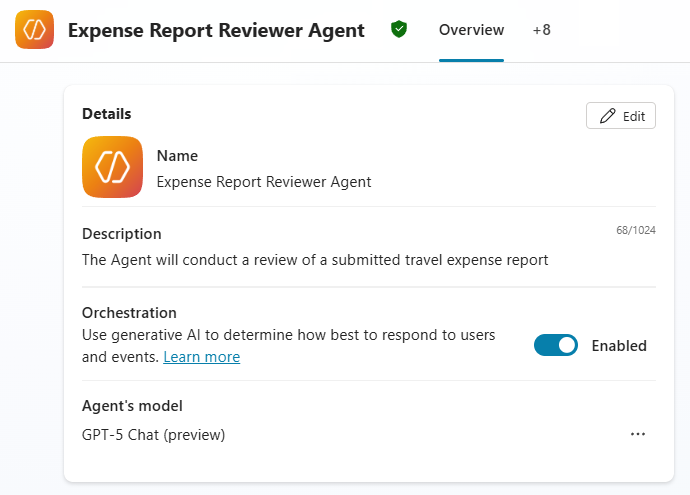Open the Learn more link
Viewport: 690px width, 495px height.
point(201,357)
